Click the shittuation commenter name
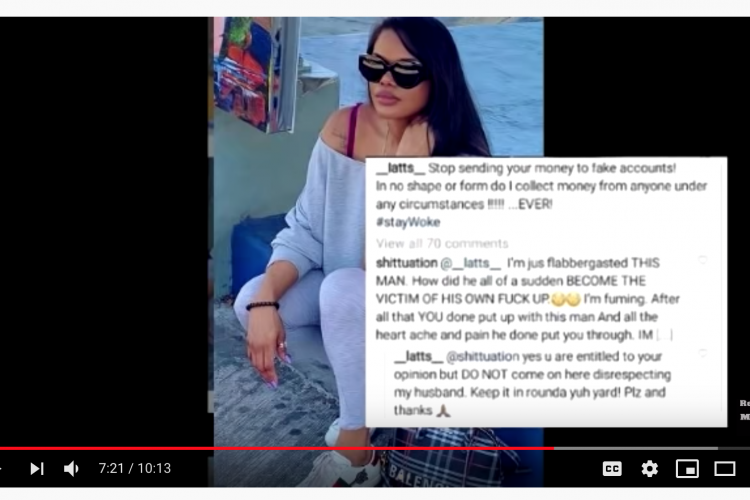Viewport: 750px width, 500px height. coord(407,263)
